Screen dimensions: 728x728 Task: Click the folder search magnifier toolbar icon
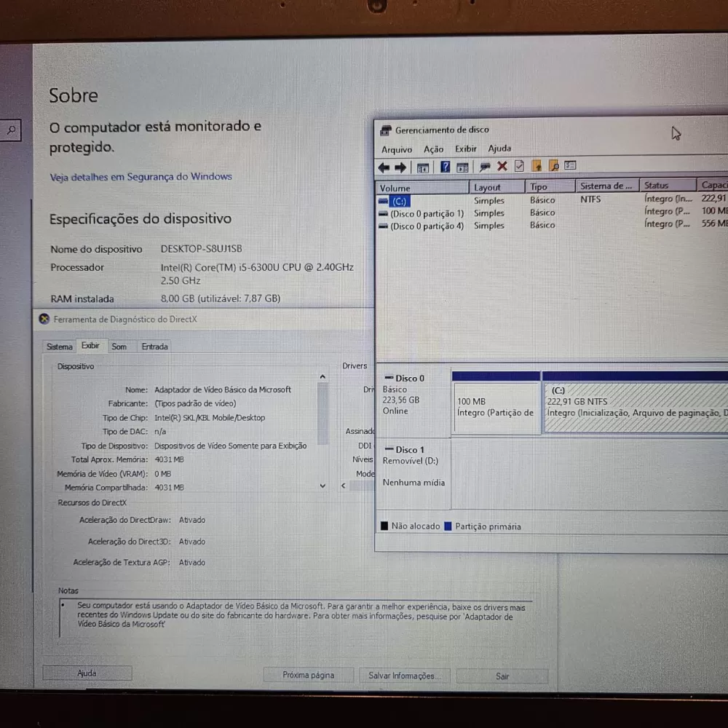553,165
